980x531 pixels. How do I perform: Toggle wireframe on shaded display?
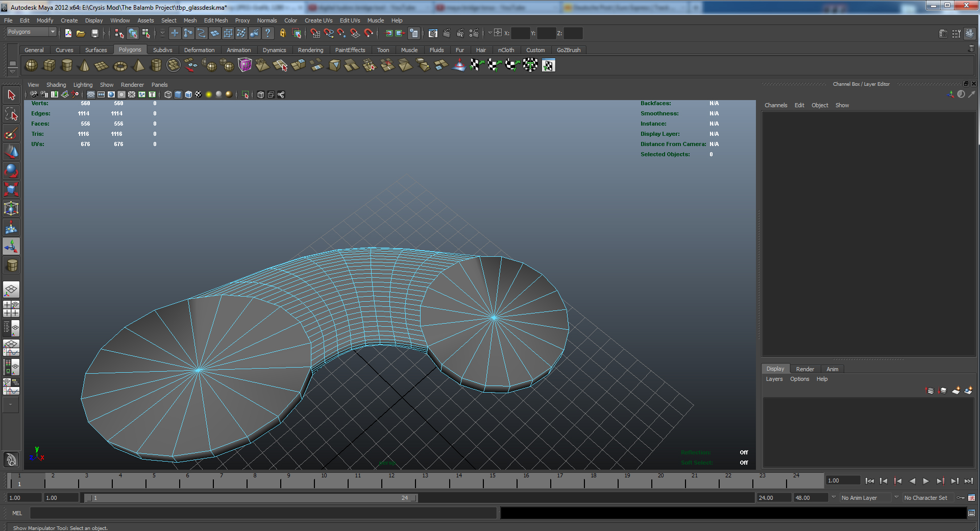pos(188,94)
